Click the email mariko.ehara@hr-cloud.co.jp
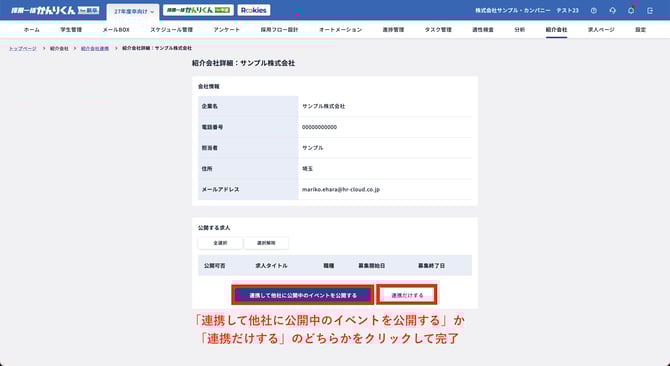Screen dimensions: 670x366 (341, 189)
